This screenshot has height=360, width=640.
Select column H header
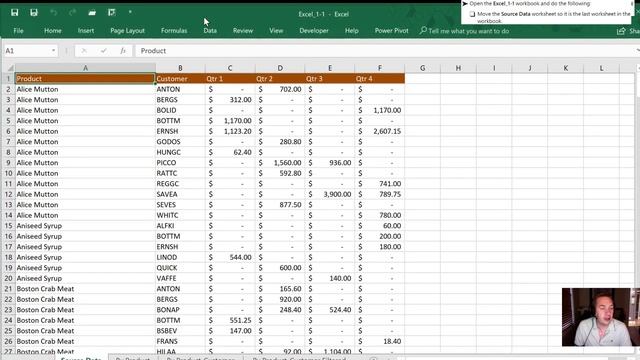click(x=458, y=68)
